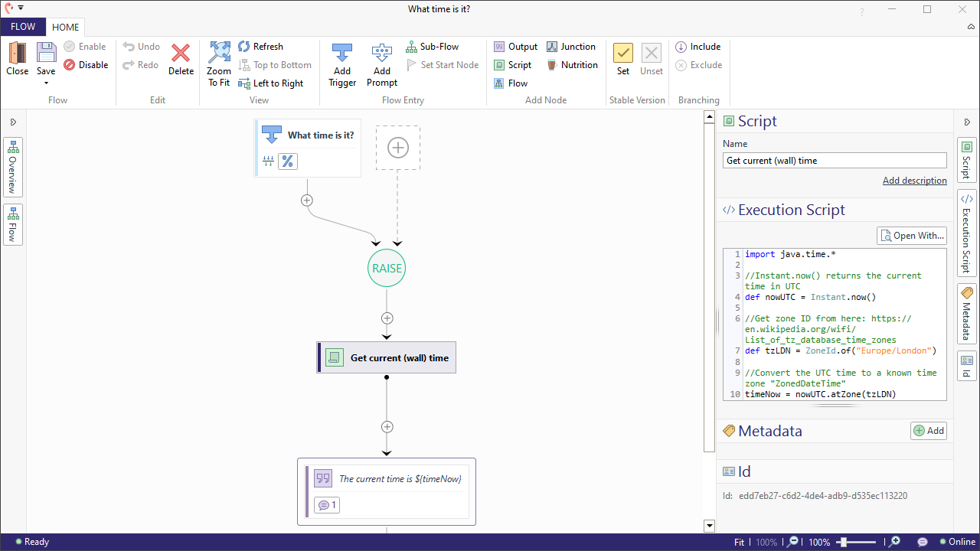Screen dimensions: 980x551
Task: Open the Metadata vertical tab
Action: click(x=967, y=314)
